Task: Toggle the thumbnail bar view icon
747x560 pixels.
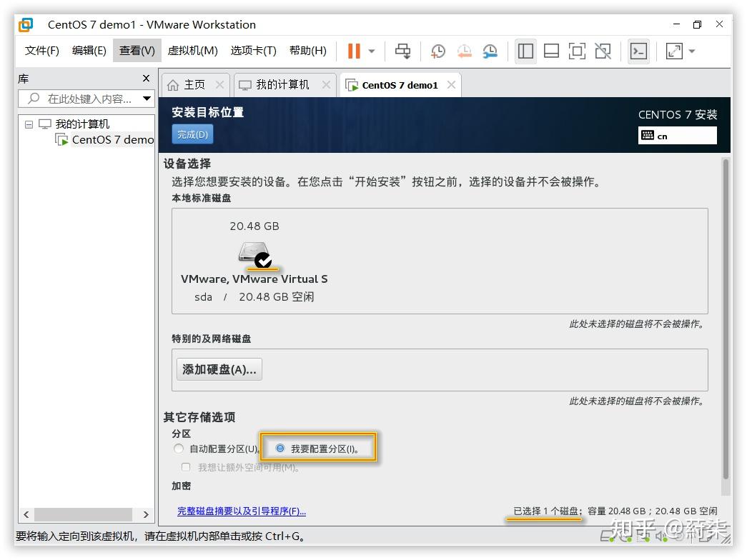Action: (551, 51)
